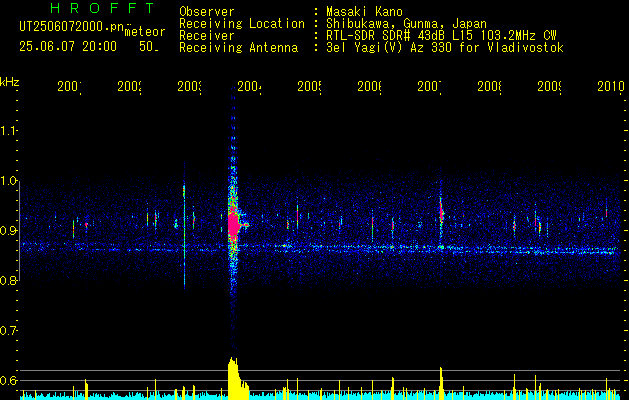Select the RTL-SDR SDR# 43dB receiver details

click(441, 36)
